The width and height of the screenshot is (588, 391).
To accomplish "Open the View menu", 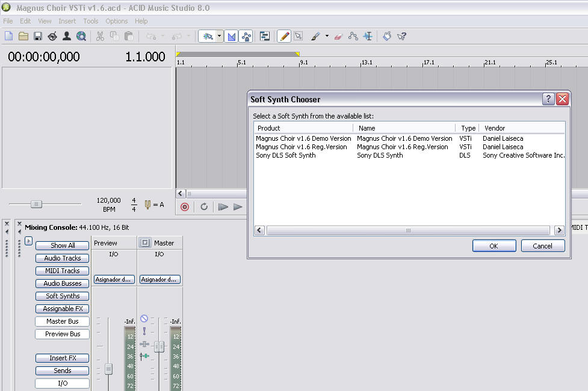I will pos(45,21).
